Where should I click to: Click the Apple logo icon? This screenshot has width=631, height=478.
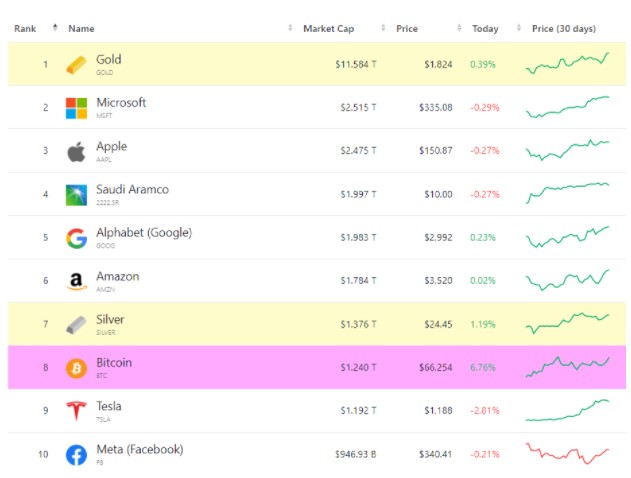[x=76, y=152]
